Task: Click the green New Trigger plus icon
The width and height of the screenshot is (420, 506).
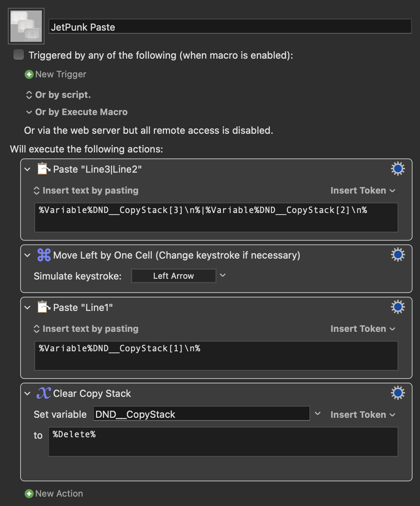Action: (x=29, y=74)
